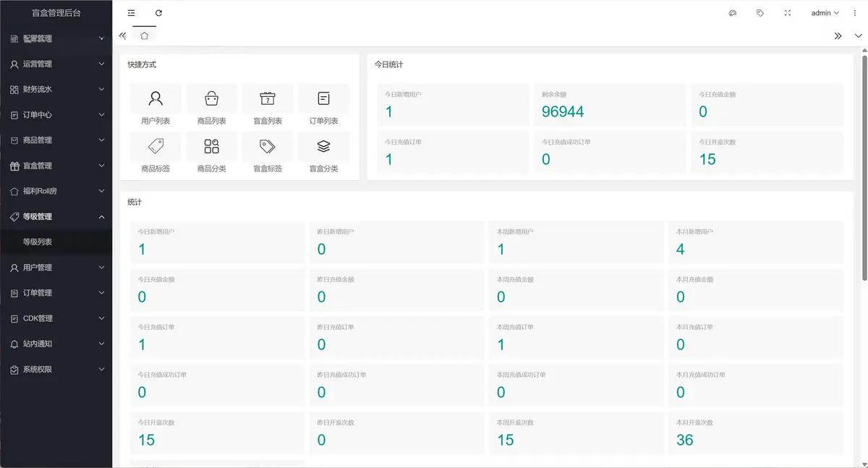Expand the 配置管理 menu chevron
Viewport: 868px width, 468px height.
[x=101, y=38]
